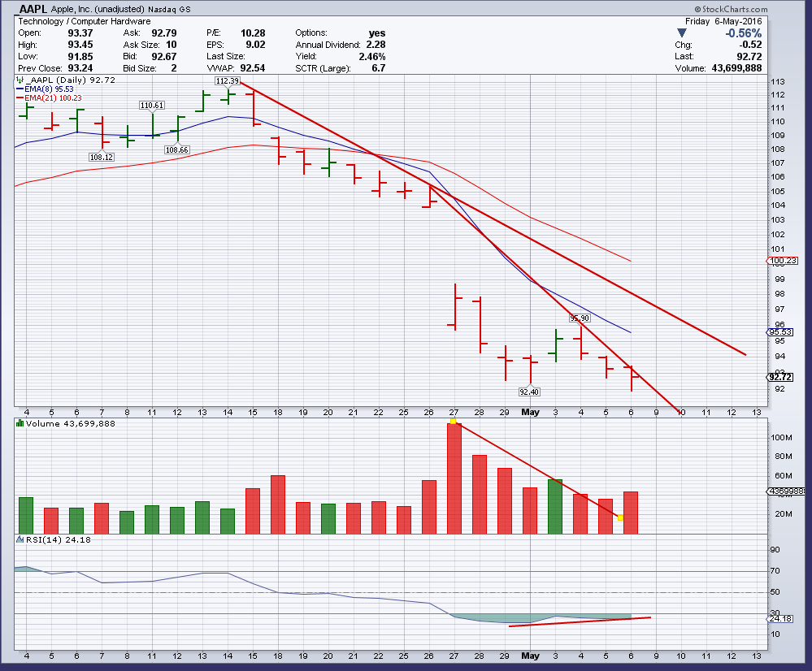Click the bar-chart icon beside _AAPL (Daily)
812x671 pixels.
pyautogui.click(x=20, y=80)
